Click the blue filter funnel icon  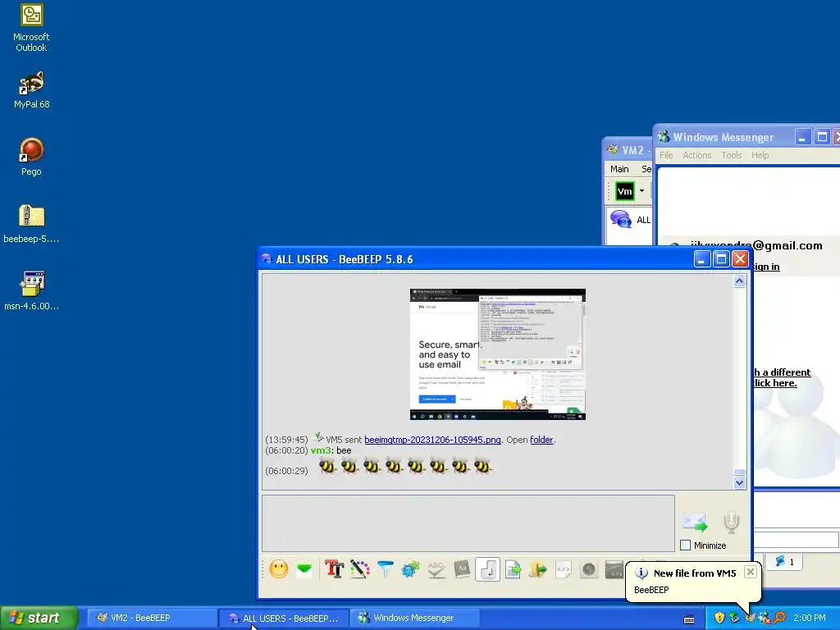[386, 569]
